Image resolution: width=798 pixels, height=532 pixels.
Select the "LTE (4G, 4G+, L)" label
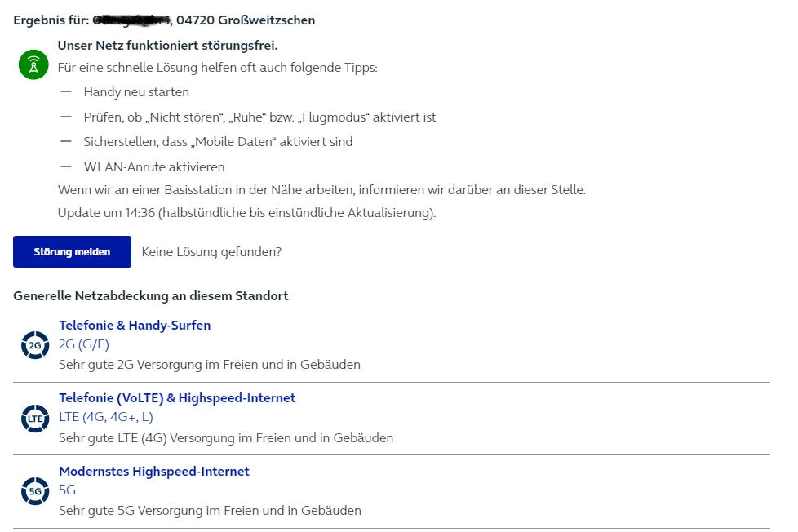(x=106, y=418)
